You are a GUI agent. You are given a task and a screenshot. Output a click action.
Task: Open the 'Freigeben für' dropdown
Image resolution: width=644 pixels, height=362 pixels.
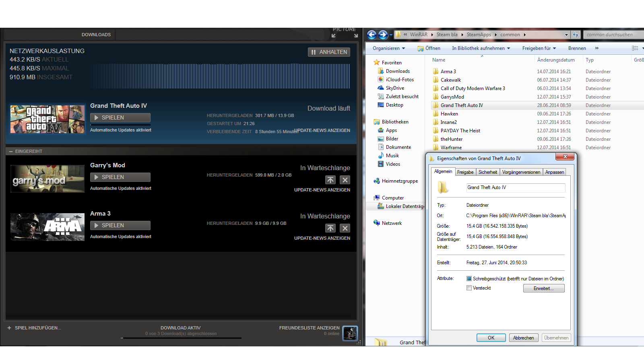[539, 48]
